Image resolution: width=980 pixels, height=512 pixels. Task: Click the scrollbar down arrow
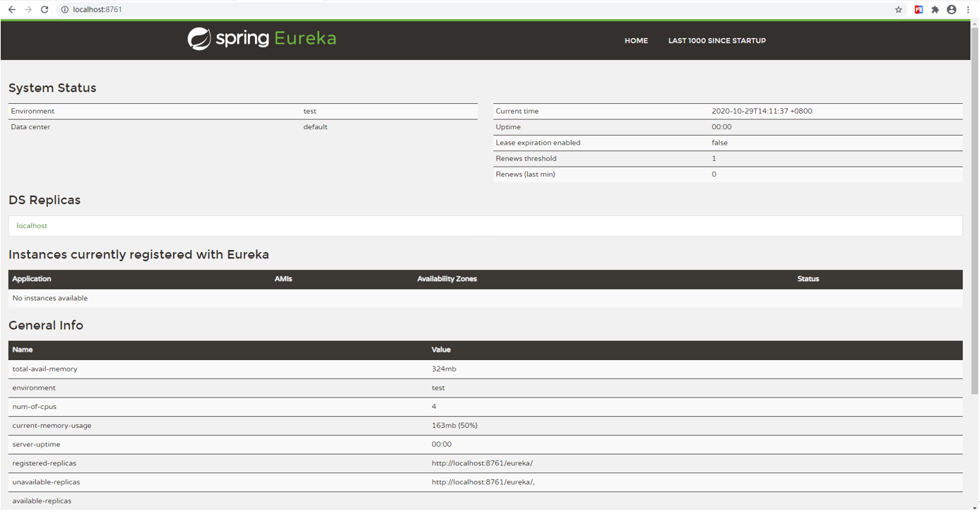tap(975, 507)
